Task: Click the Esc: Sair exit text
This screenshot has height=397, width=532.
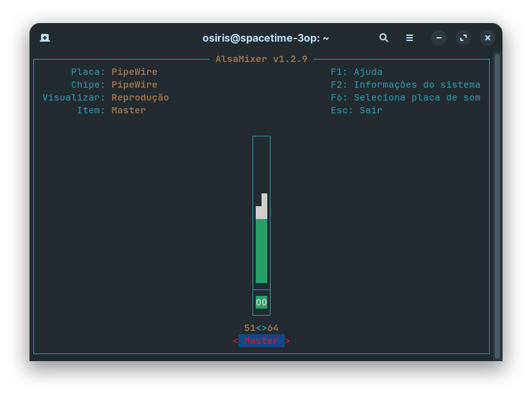Action: pos(356,110)
